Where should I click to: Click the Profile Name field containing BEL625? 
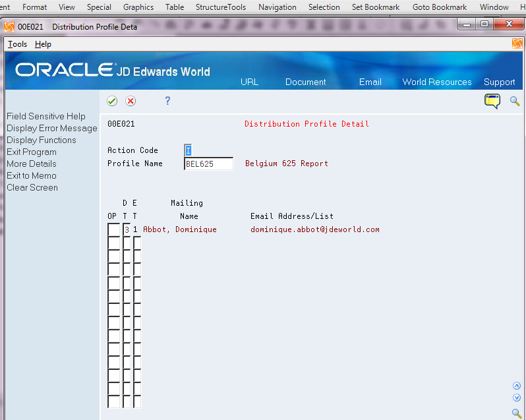pos(208,164)
